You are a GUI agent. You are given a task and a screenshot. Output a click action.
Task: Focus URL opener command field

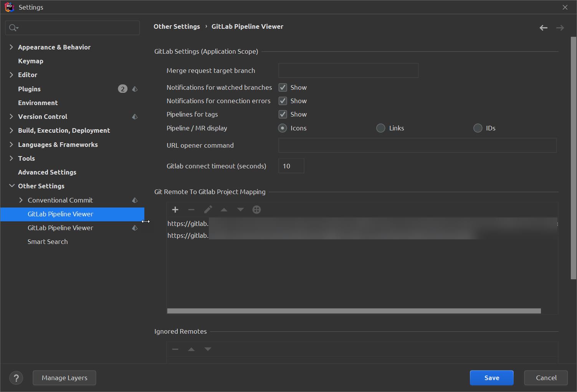[417, 145]
